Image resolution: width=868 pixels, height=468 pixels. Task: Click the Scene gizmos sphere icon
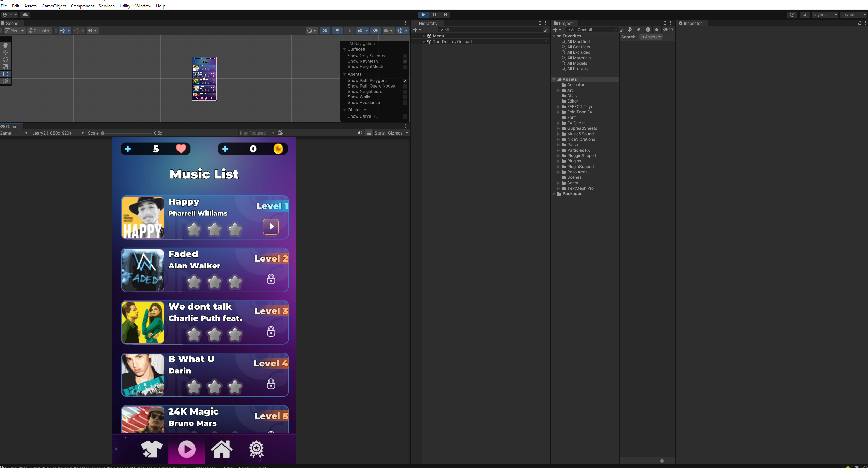tap(400, 31)
